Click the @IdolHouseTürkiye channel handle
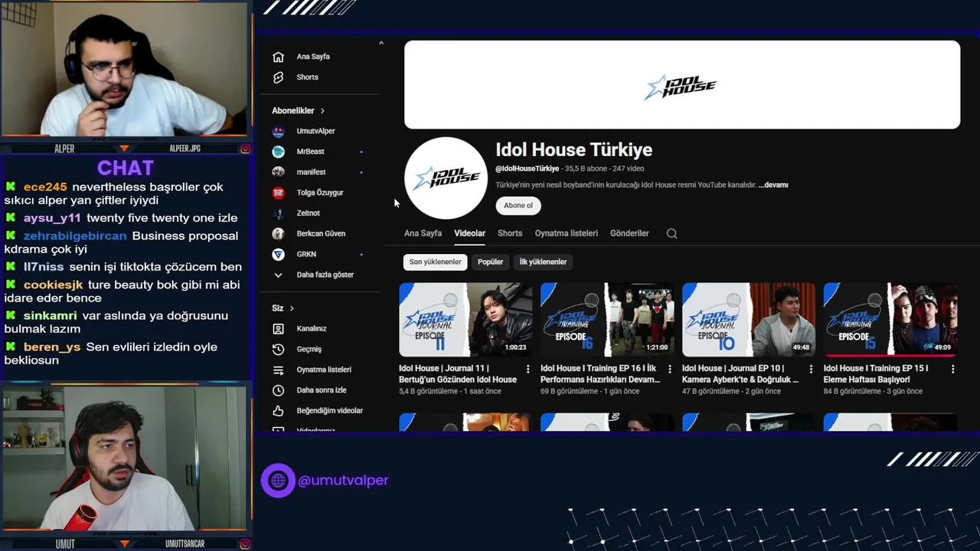This screenshot has height=551, width=980. (528, 168)
